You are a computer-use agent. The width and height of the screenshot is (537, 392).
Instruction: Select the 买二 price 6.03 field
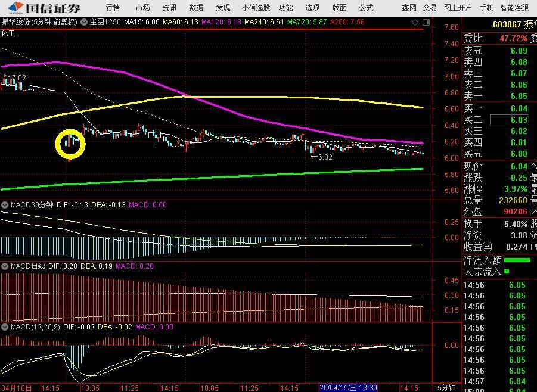click(x=508, y=120)
